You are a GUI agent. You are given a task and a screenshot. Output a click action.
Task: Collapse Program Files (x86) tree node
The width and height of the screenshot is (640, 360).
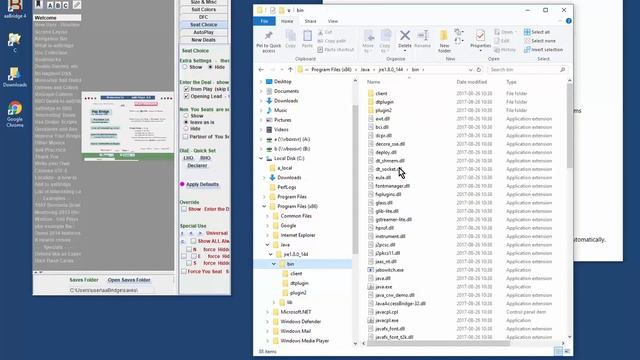click(x=264, y=207)
